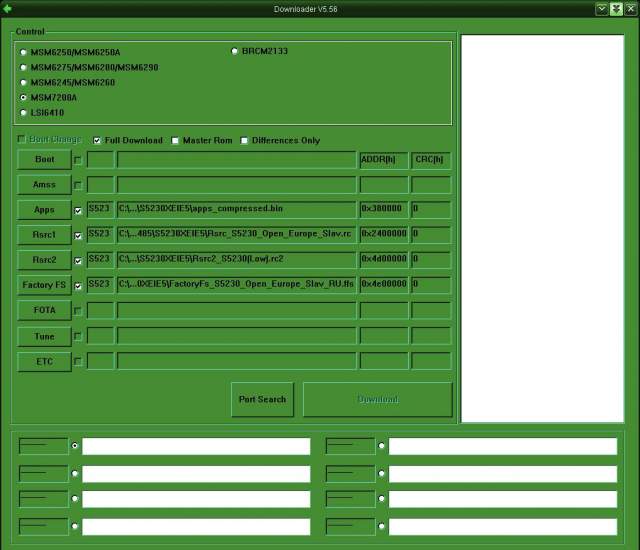Viewport: 640px width, 550px height.
Task: Click the down-chevron icon in title bar
Action: (x=602, y=8)
